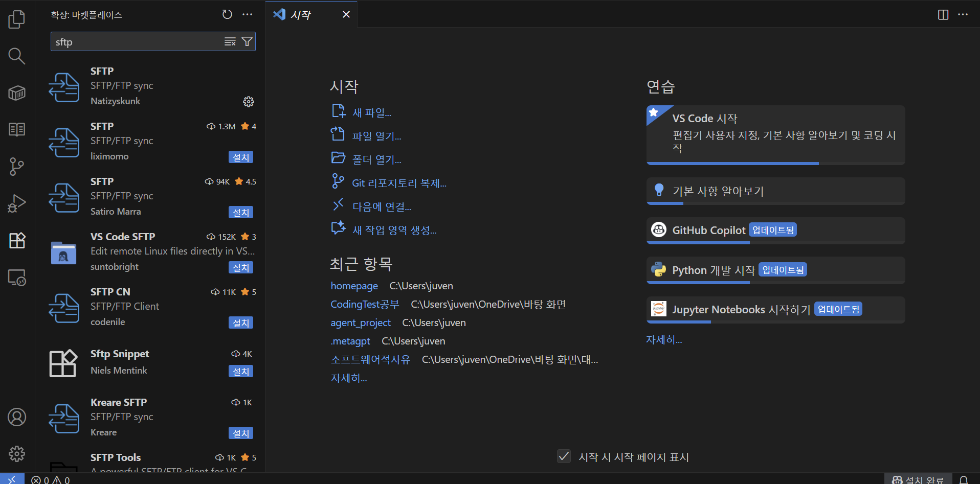The height and width of the screenshot is (484, 980).
Task: Toggle '시작 시 시작 페이지 표시' checkbox
Action: pyautogui.click(x=564, y=456)
